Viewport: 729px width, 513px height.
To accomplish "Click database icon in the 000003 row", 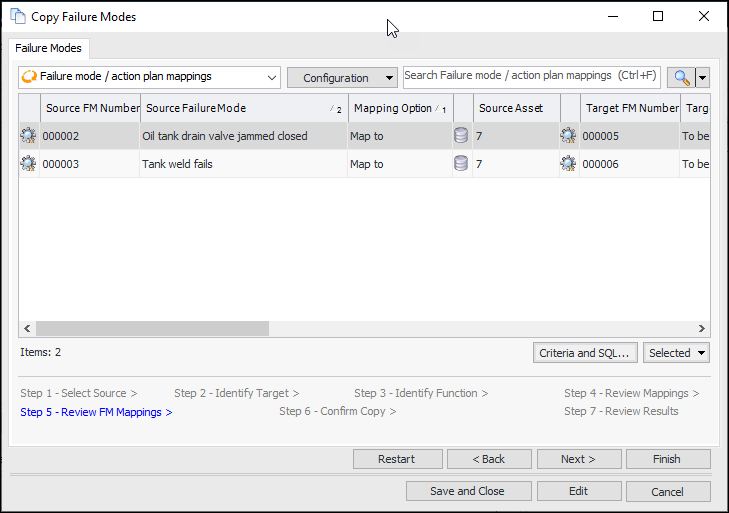I will coord(461,164).
